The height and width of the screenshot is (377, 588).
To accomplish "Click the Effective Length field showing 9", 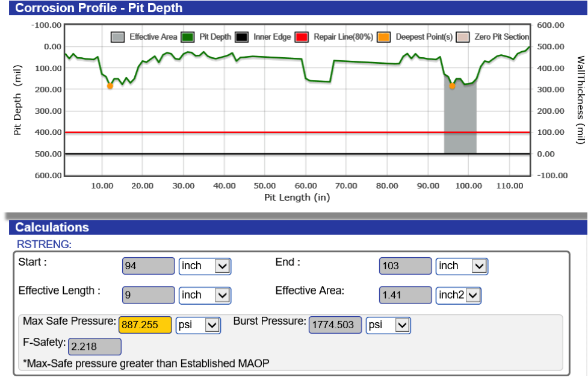I will [149, 295].
